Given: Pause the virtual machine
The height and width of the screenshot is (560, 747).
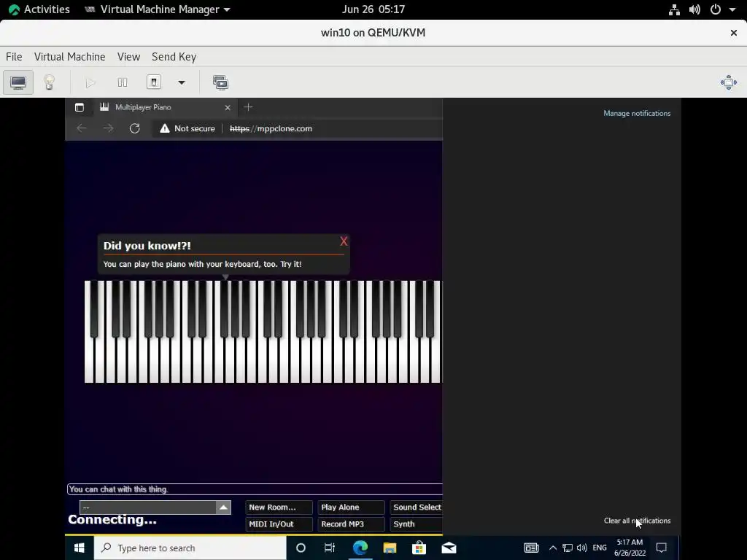Looking at the screenshot, I should (123, 82).
